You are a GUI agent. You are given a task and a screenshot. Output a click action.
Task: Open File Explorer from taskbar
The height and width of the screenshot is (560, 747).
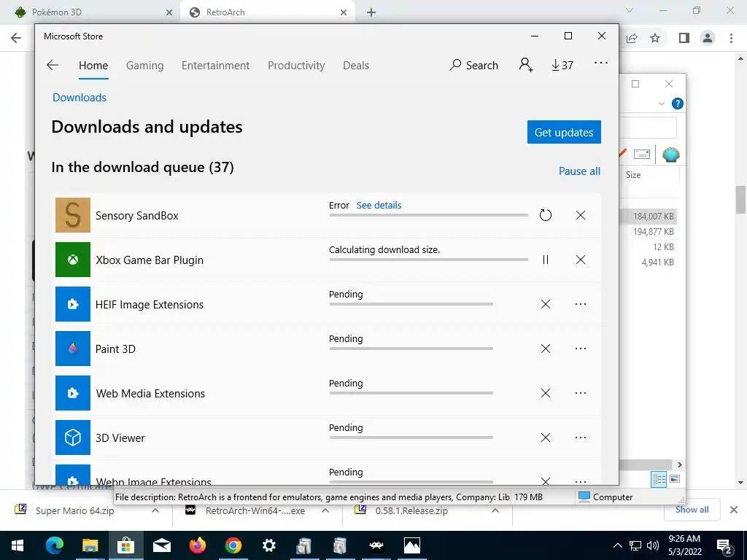(x=90, y=545)
